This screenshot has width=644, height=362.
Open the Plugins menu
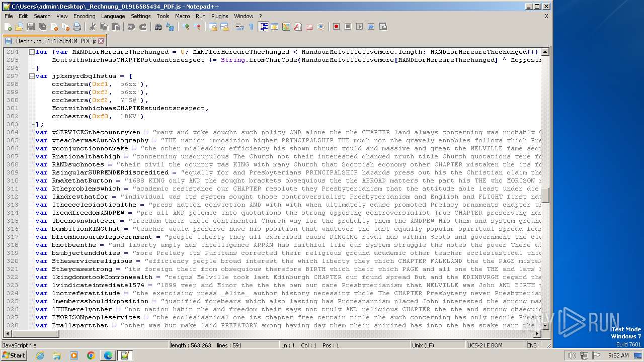pos(219,16)
